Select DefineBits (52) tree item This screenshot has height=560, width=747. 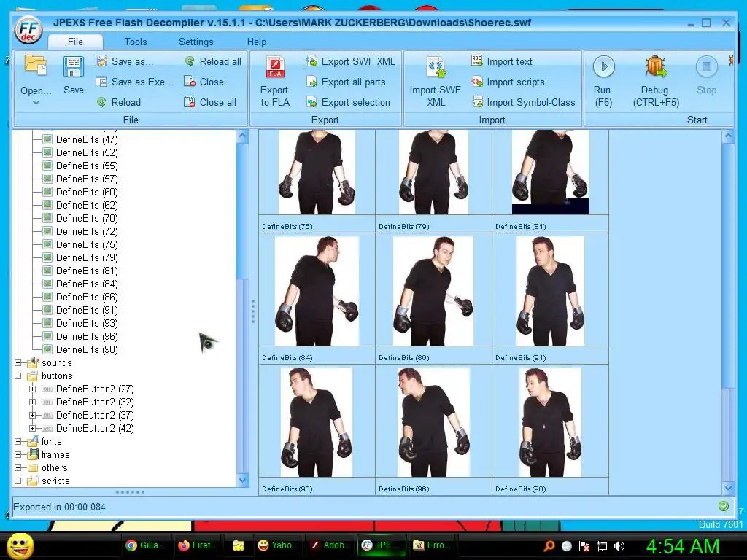(87, 153)
